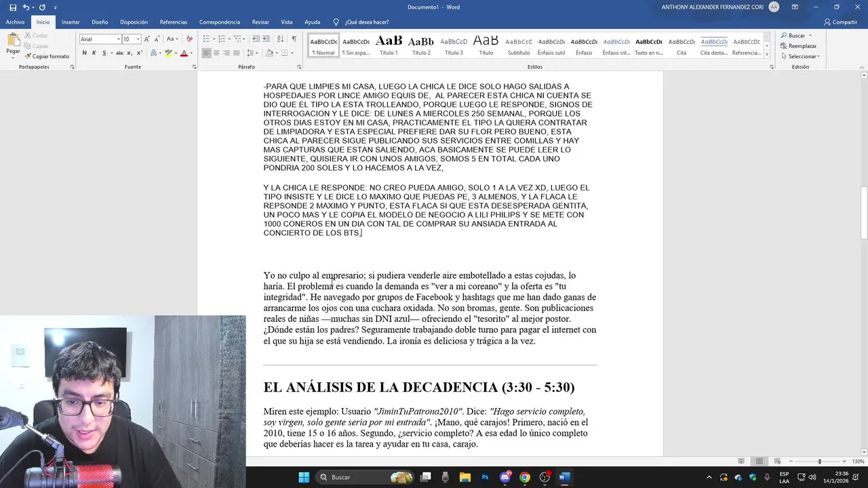
Task: Increase font size with the larger A icon
Action: pos(146,39)
